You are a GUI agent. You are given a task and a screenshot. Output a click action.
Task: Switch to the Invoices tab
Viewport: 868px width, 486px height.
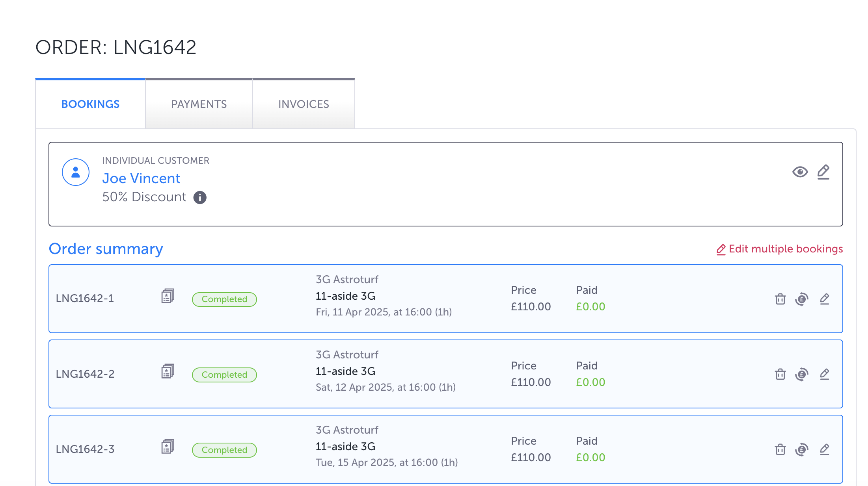tap(304, 104)
